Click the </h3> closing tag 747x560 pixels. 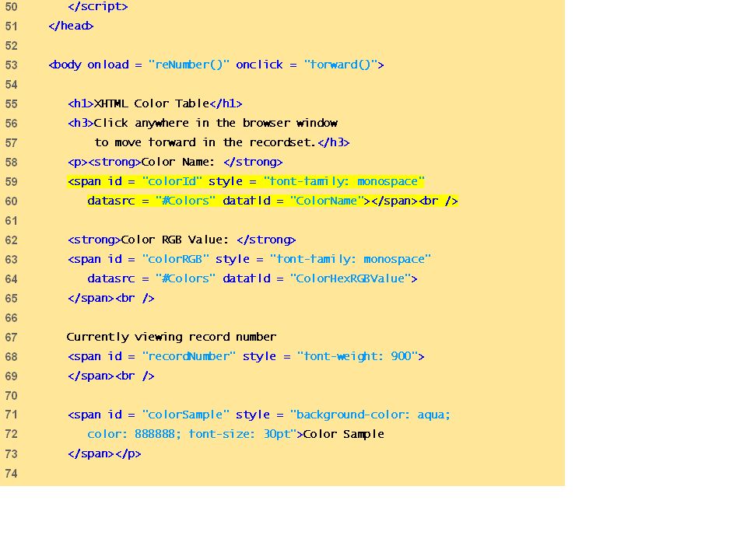pos(334,142)
